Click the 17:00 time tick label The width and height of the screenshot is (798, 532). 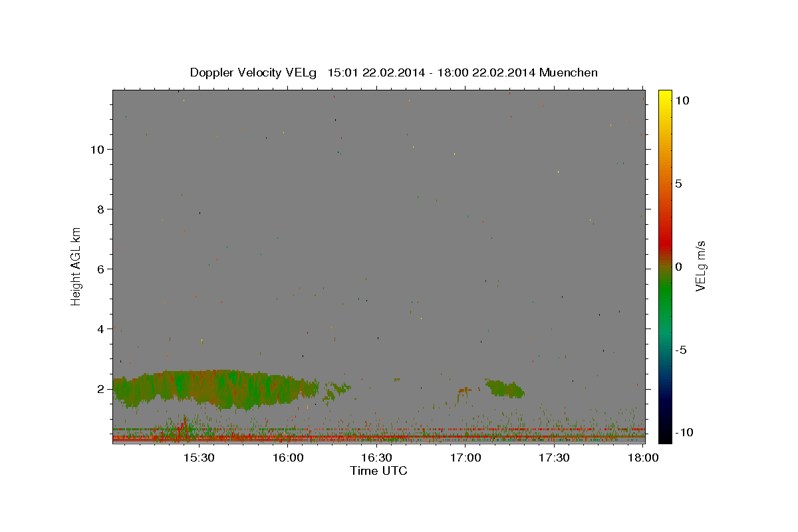click(x=465, y=458)
